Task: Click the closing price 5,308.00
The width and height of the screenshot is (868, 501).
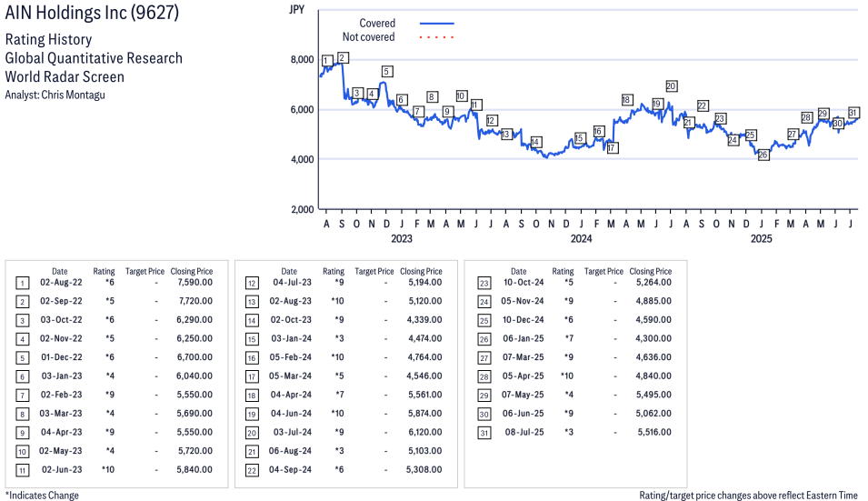Action: (x=424, y=469)
